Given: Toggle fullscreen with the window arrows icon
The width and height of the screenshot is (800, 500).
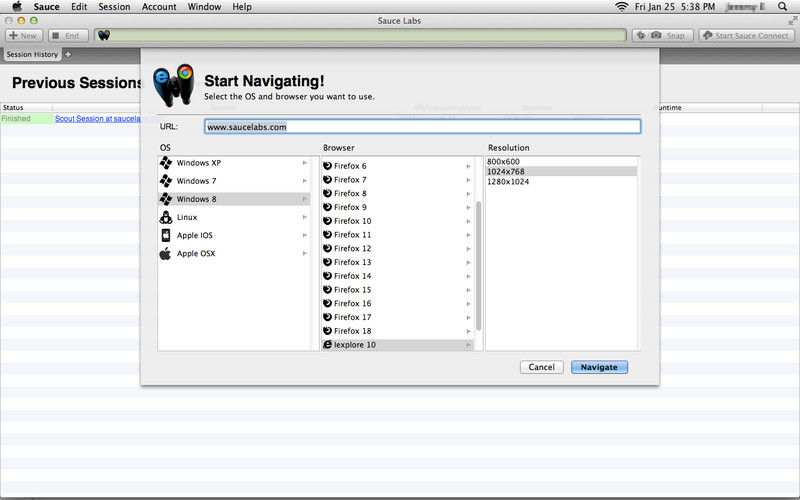Looking at the screenshot, I should point(792,21).
